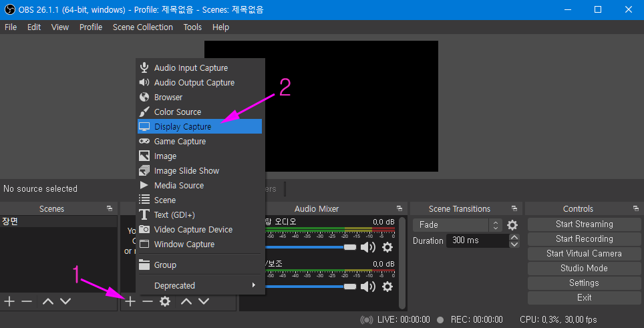Screen dimensions: 644x328
Task: Open the Edit menu
Action: click(x=34, y=27)
